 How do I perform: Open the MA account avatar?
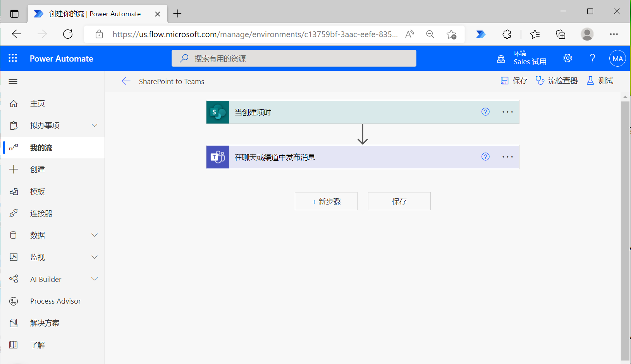click(x=617, y=58)
